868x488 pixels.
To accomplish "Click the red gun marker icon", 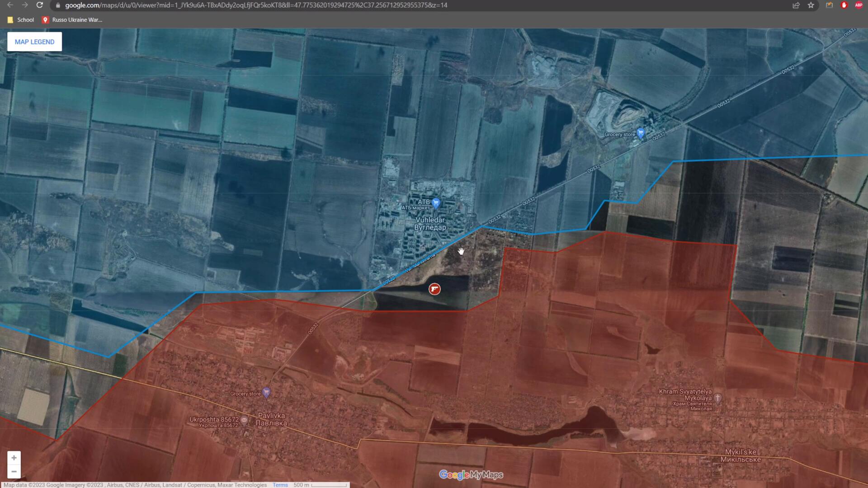I will click(x=434, y=289).
